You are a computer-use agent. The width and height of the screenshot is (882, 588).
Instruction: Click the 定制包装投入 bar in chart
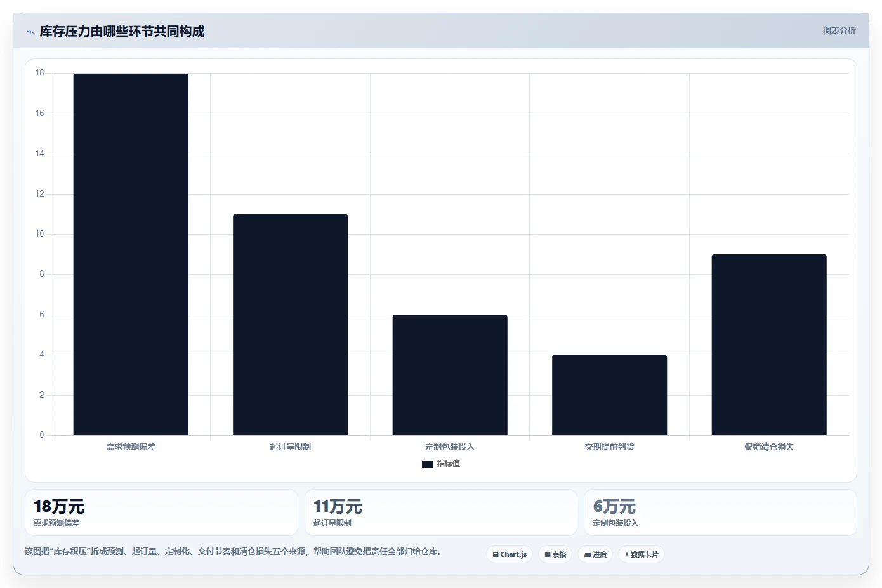[450, 375]
